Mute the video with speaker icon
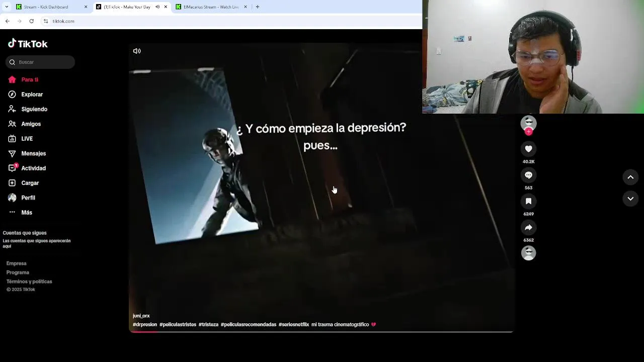The image size is (644, 362). click(137, 51)
